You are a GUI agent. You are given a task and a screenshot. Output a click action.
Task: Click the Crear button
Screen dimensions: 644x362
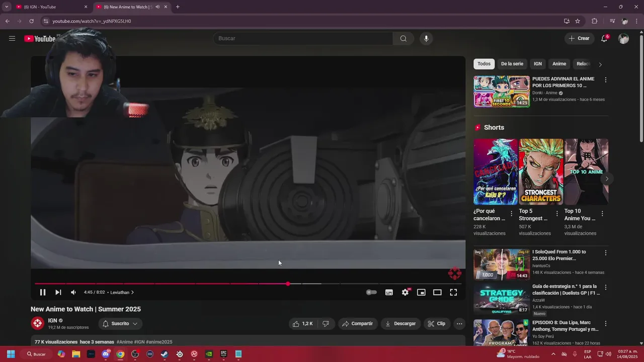point(579,38)
